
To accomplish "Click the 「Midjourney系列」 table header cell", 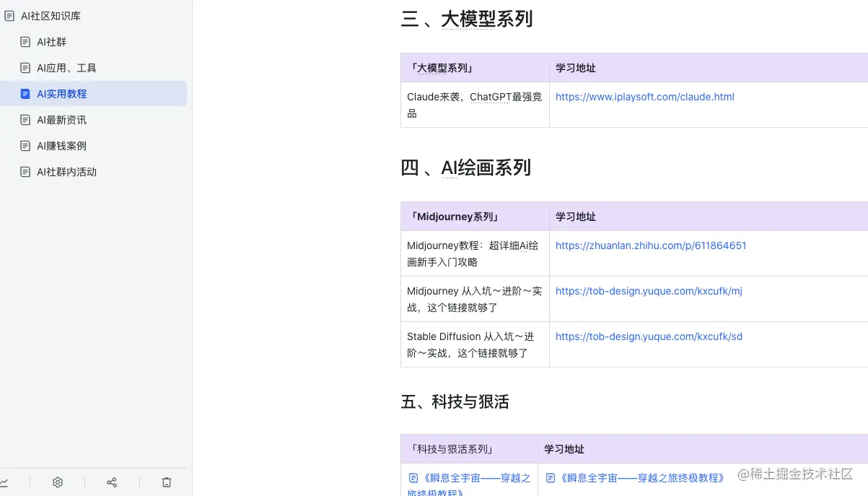I will 475,217.
